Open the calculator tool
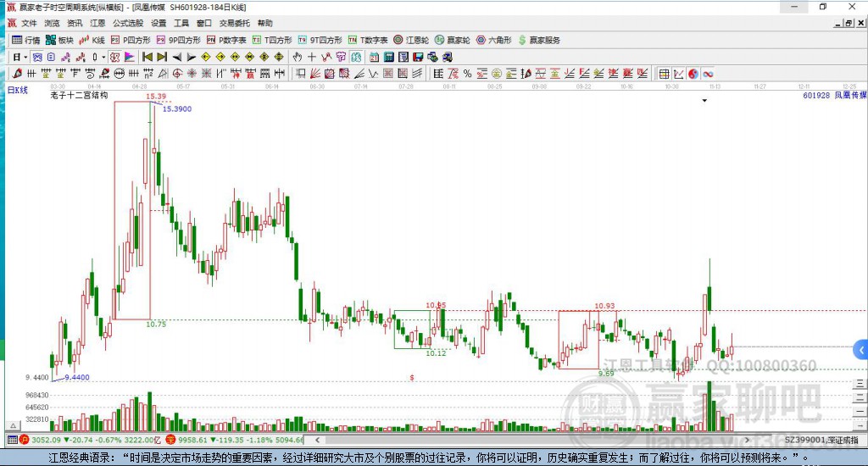This screenshot has width=868, height=466. [388, 57]
